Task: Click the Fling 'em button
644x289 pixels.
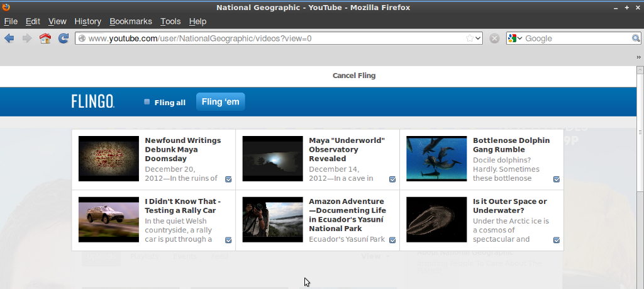Action: tap(221, 101)
